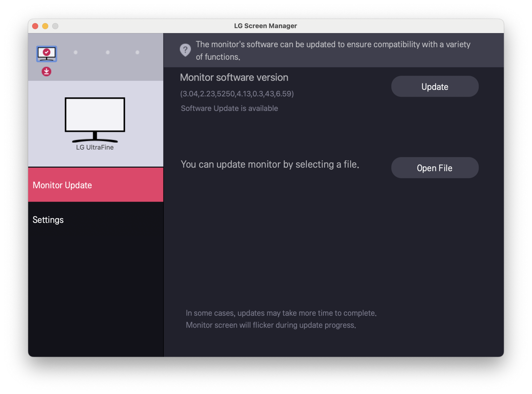Minimize the window with the yellow button
The image size is (532, 394).
tap(45, 26)
